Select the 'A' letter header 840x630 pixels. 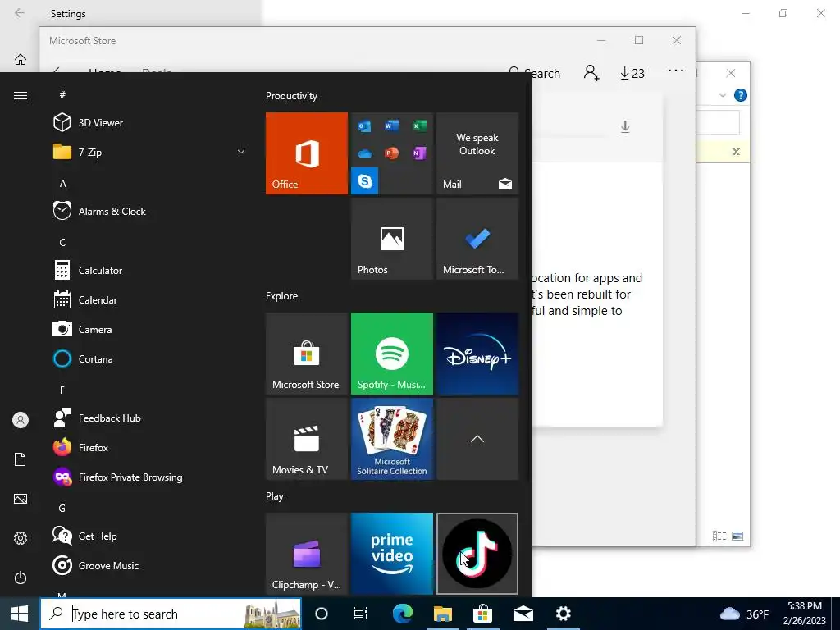(62, 183)
